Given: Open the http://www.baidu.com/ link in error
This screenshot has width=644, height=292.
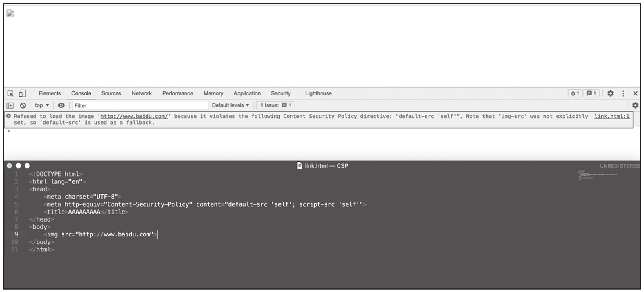Looking at the screenshot, I should [134, 116].
